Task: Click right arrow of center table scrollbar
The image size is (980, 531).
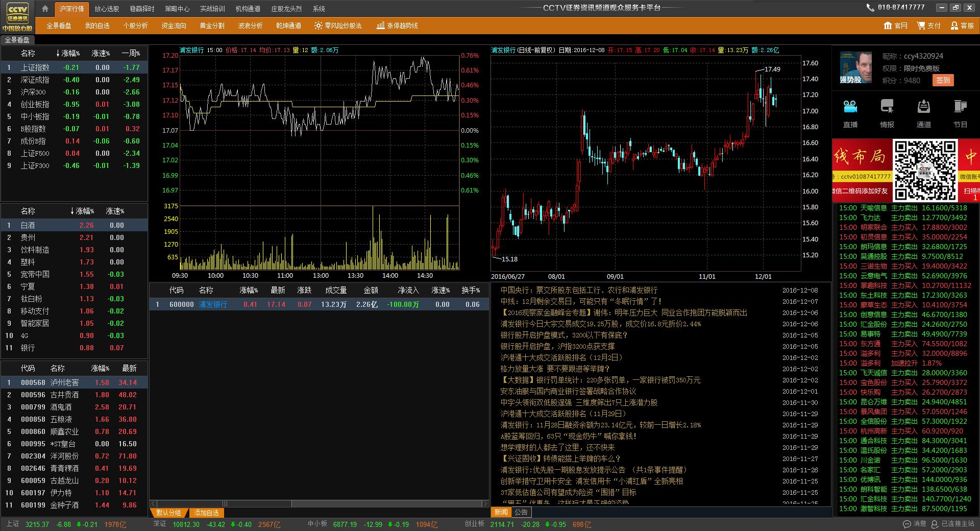Action: (485, 503)
